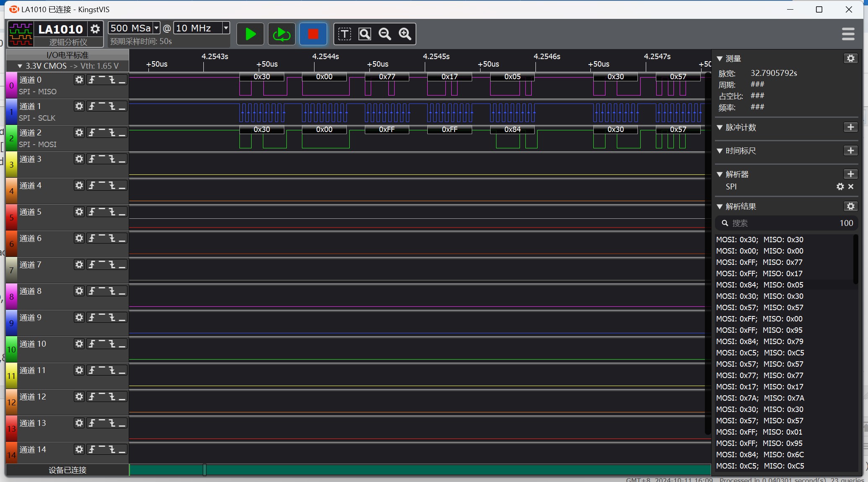Click the waveform overview position handle at bottom
Viewport: 868px width, 482px height.
pos(205,470)
